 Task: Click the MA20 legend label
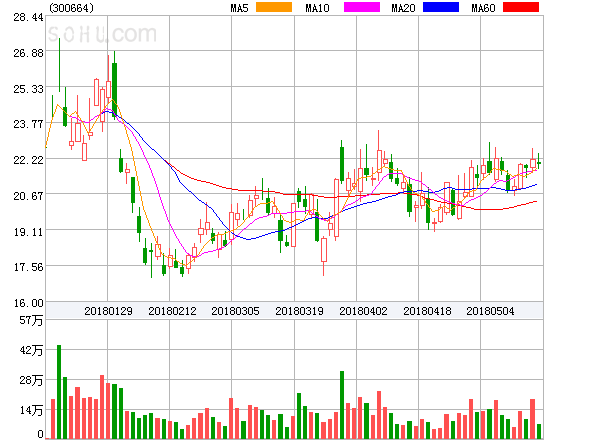click(403, 8)
